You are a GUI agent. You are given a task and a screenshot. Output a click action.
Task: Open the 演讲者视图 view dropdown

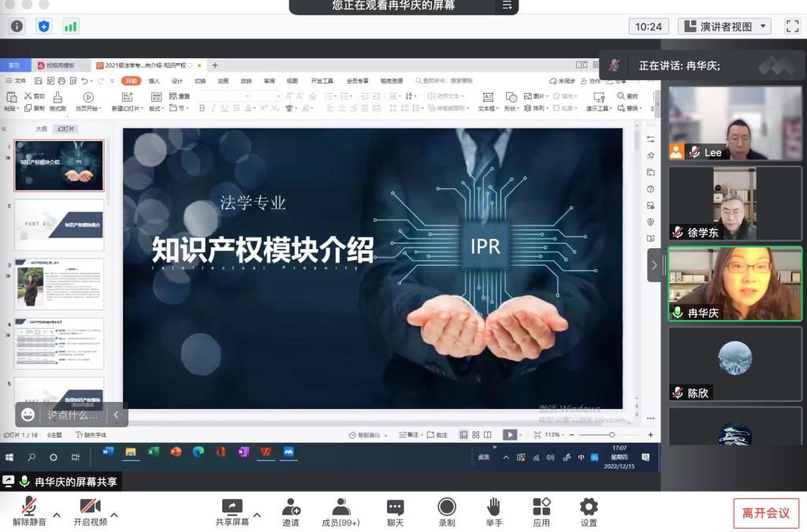coord(724,26)
